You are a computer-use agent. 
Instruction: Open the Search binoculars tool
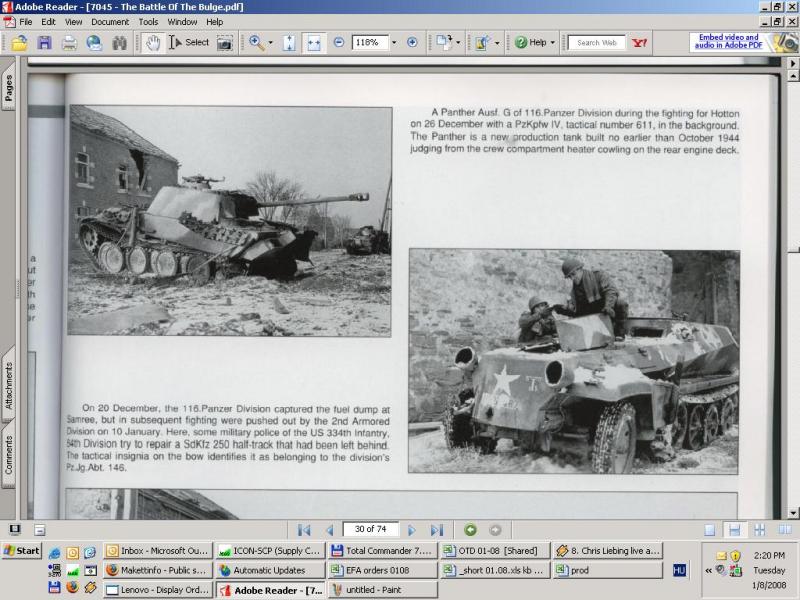tap(120, 43)
